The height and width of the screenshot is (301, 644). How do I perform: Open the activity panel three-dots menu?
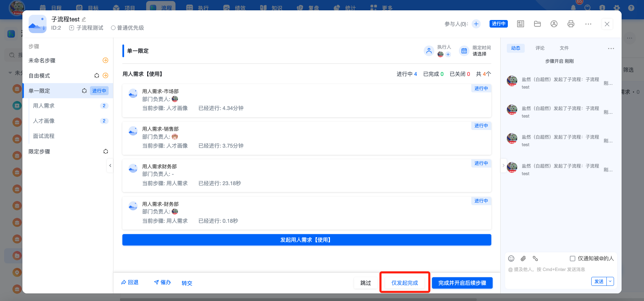(x=611, y=48)
